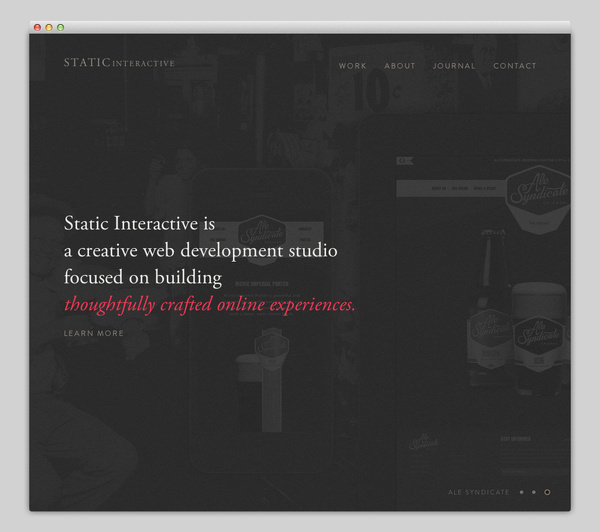Screen dimensions: 600x532
Task: Select the Contact nav link
Action: 515,66
